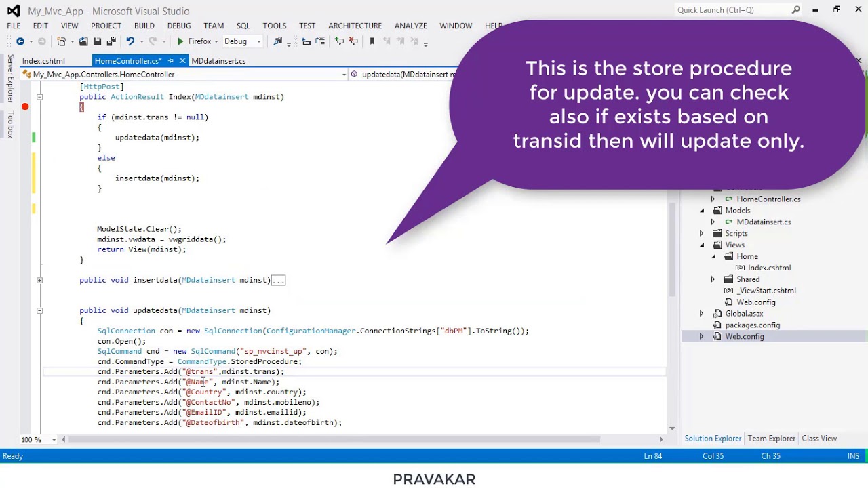The height and width of the screenshot is (488, 868).
Task: Select the Solution Explorer bottom tab
Action: point(713,439)
